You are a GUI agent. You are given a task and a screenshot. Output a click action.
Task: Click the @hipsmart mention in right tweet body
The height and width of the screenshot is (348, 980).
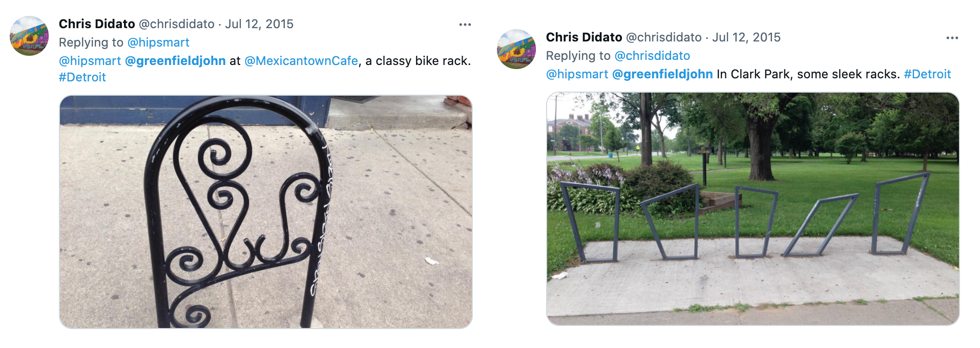pos(577,74)
